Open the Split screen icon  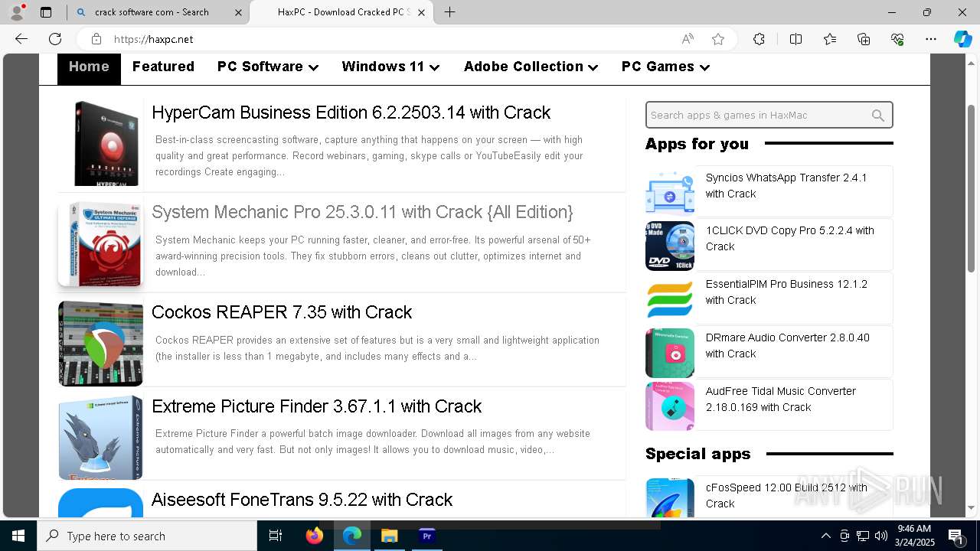795,39
